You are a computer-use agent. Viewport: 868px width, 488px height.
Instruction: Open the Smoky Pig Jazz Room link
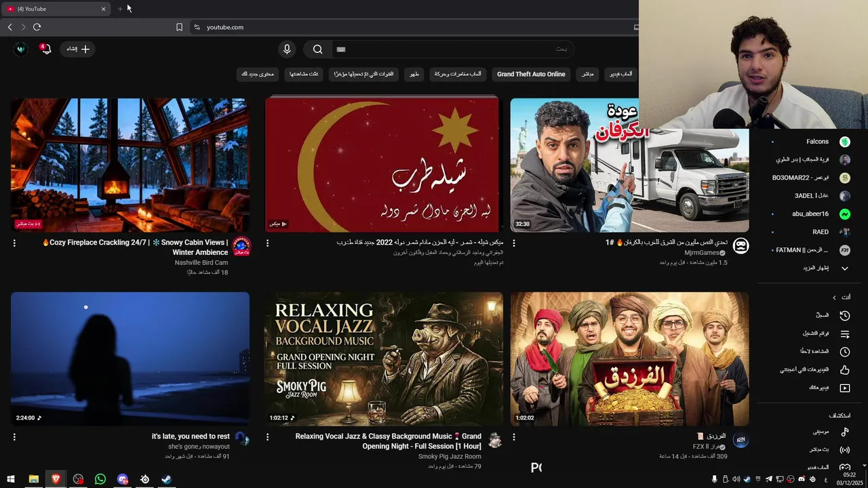click(x=450, y=456)
